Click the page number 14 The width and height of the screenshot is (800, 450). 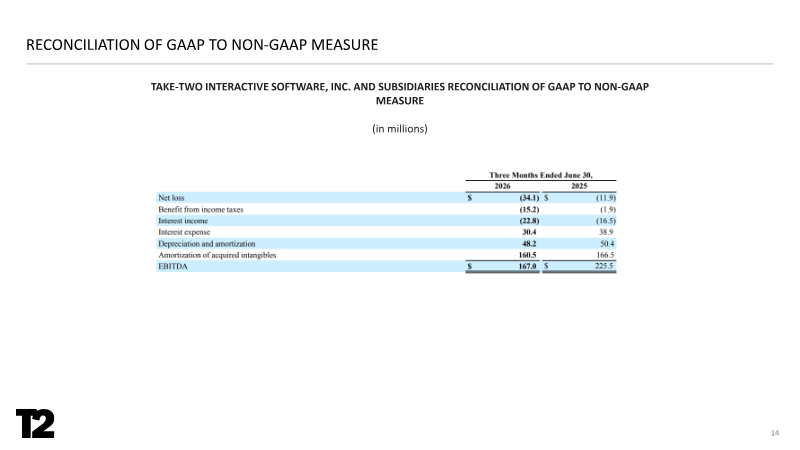[774, 433]
